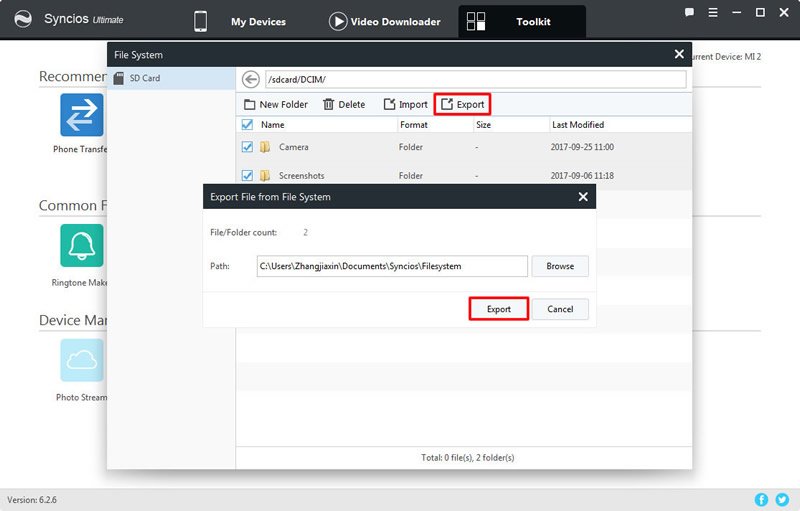Uncheck the Camera folder checkbox

pyautogui.click(x=247, y=147)
